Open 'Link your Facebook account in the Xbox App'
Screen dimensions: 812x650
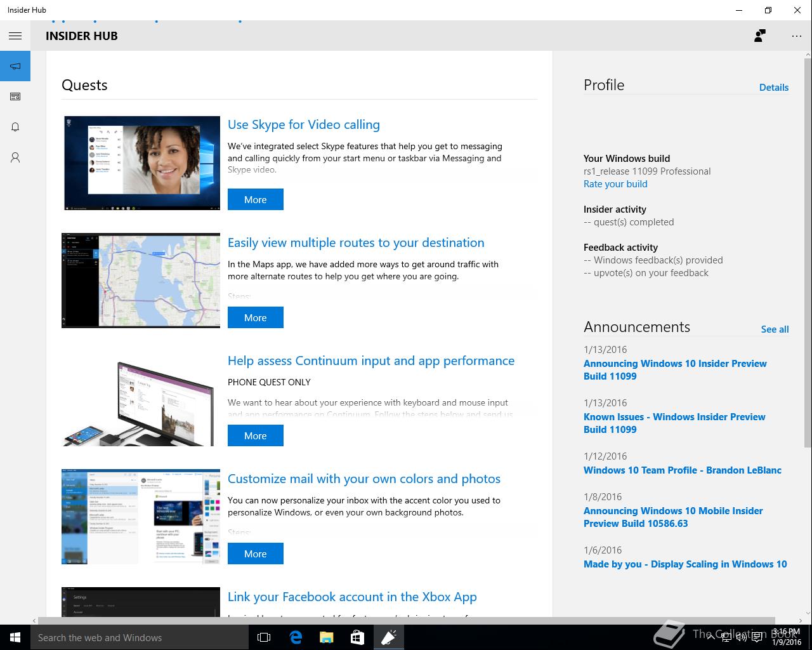pyautogui.click(x=352, y=597)
